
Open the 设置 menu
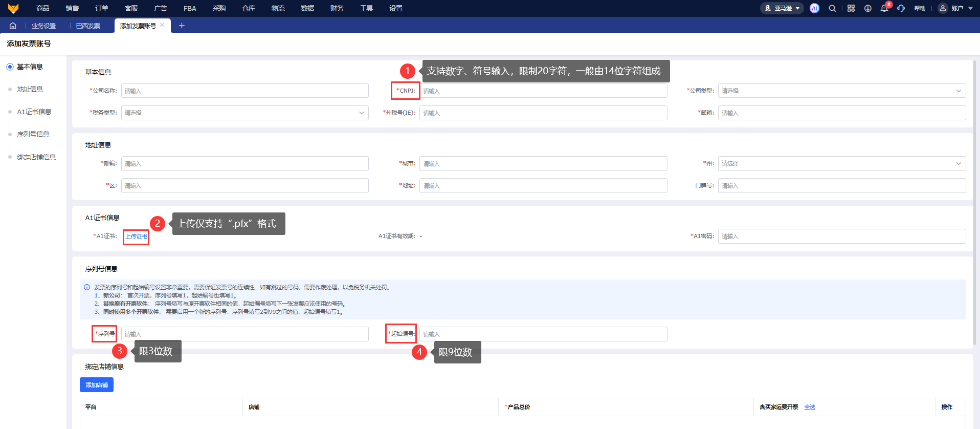point(396,8)
